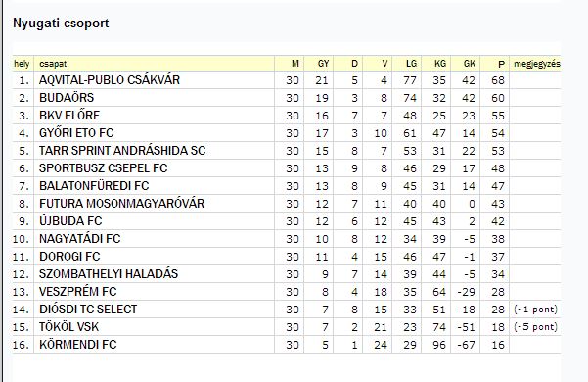
Task: Click SZOMBATHELYI HALADÁS team name
Action: click(109, 274)
